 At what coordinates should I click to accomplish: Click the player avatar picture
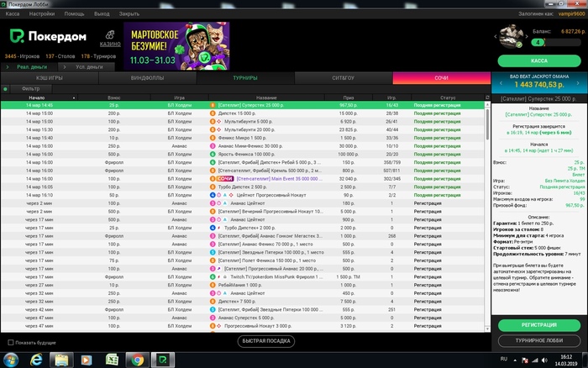[x=511, y=36]
